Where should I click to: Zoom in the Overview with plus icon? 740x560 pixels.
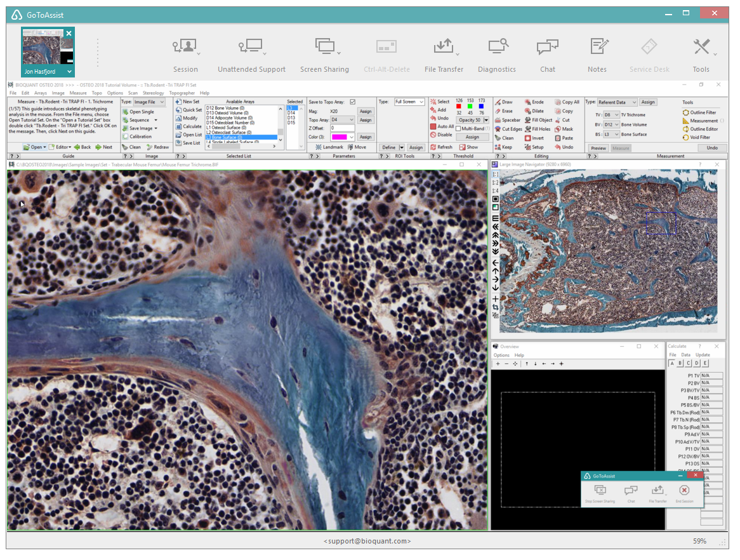(x=498, y=364)
